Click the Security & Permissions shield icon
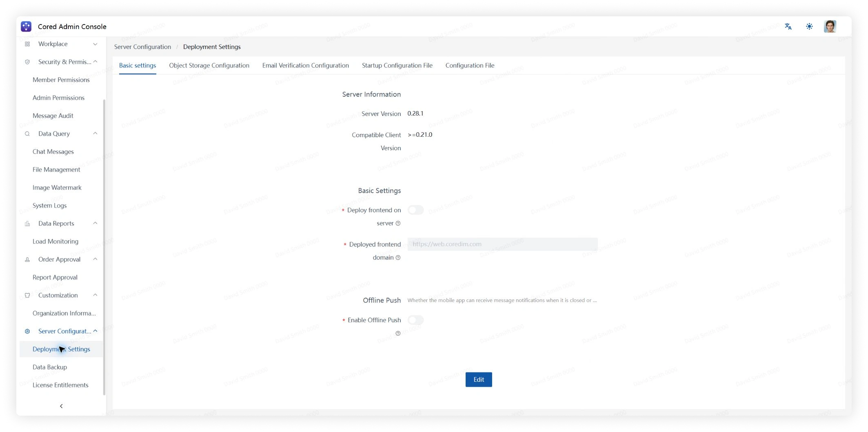 pos(27,62)
